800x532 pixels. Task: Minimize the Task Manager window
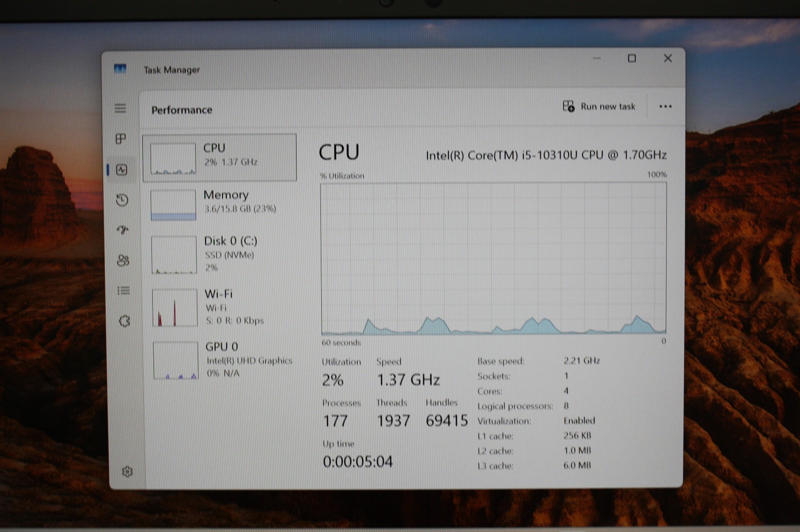click(596, 58)
